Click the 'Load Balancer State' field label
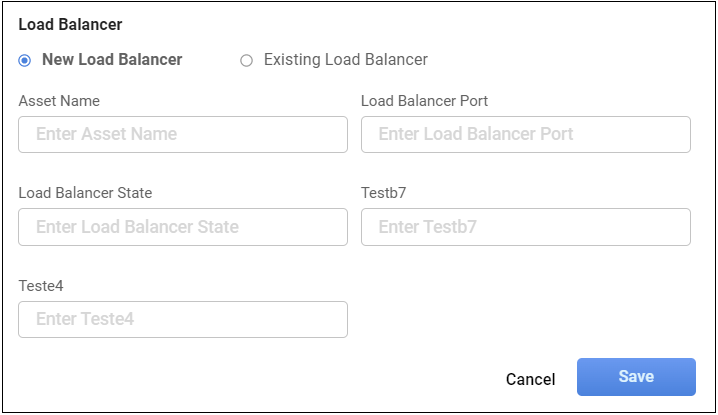 click(x=85, y=193)
